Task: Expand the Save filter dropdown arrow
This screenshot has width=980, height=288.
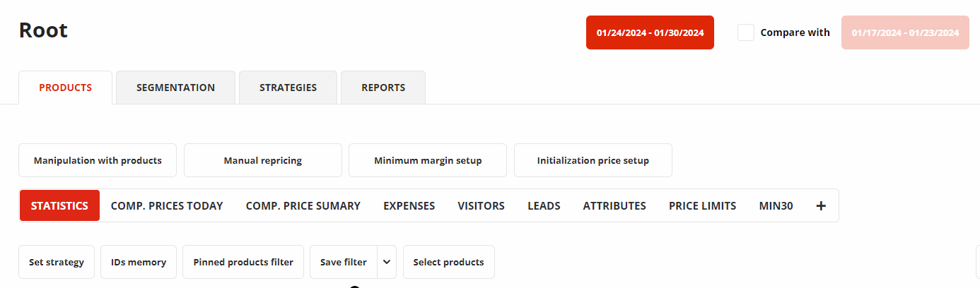Action: (387, 262)
